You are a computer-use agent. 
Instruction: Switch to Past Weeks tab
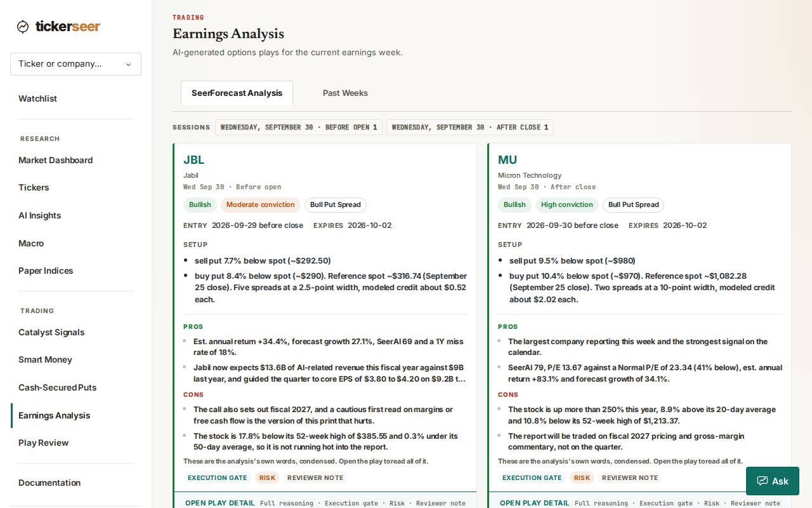click(x=345, y=93)
